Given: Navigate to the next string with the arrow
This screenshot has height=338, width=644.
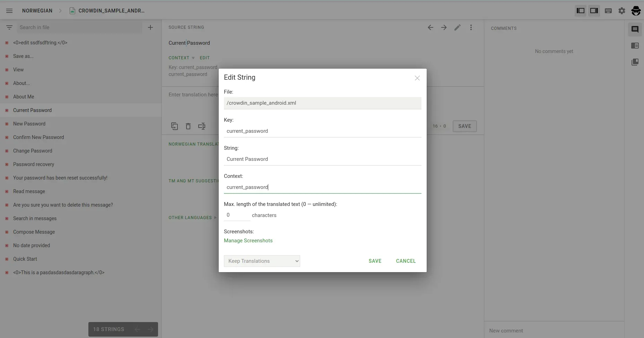Looking at the screenshot, I should click(x=444, y=27).
